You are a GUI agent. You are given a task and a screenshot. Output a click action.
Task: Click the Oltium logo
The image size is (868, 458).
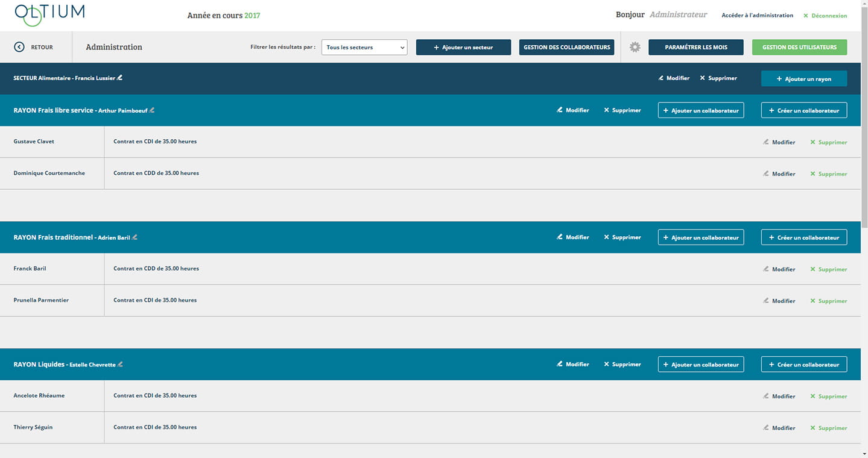[49, 15]
